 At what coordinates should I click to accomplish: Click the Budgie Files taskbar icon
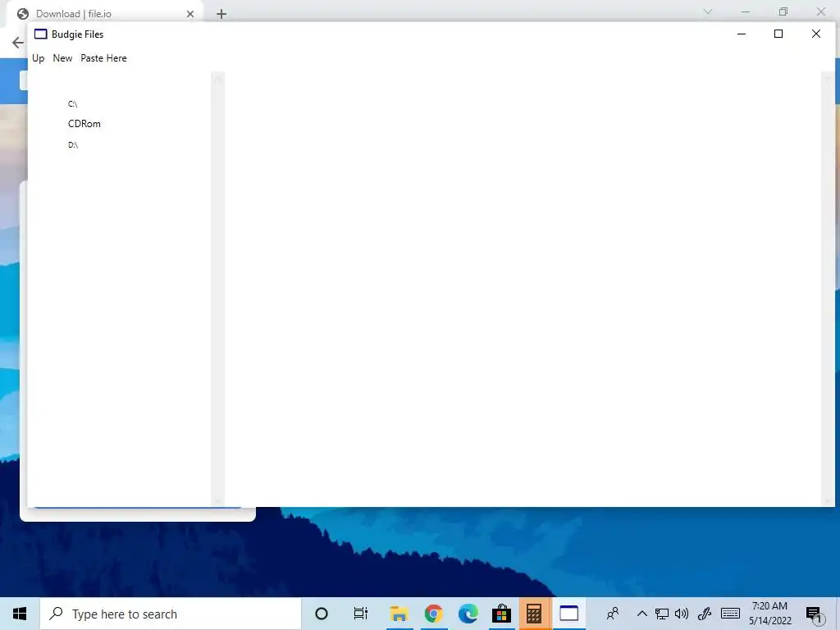(569, 614)
